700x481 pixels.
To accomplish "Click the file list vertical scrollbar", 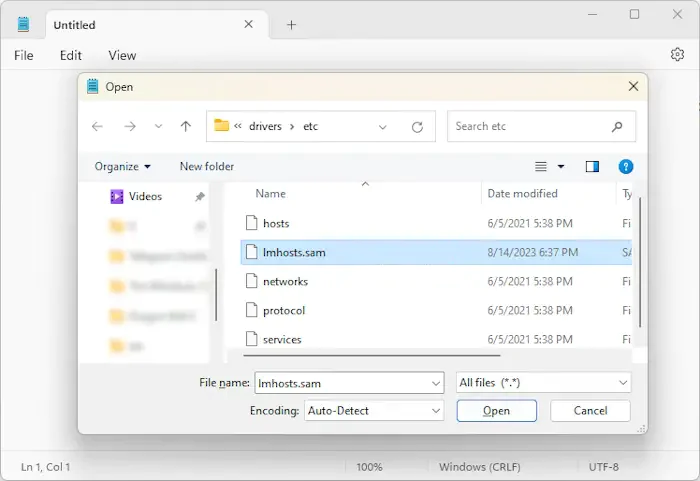I will click(640, 263).
